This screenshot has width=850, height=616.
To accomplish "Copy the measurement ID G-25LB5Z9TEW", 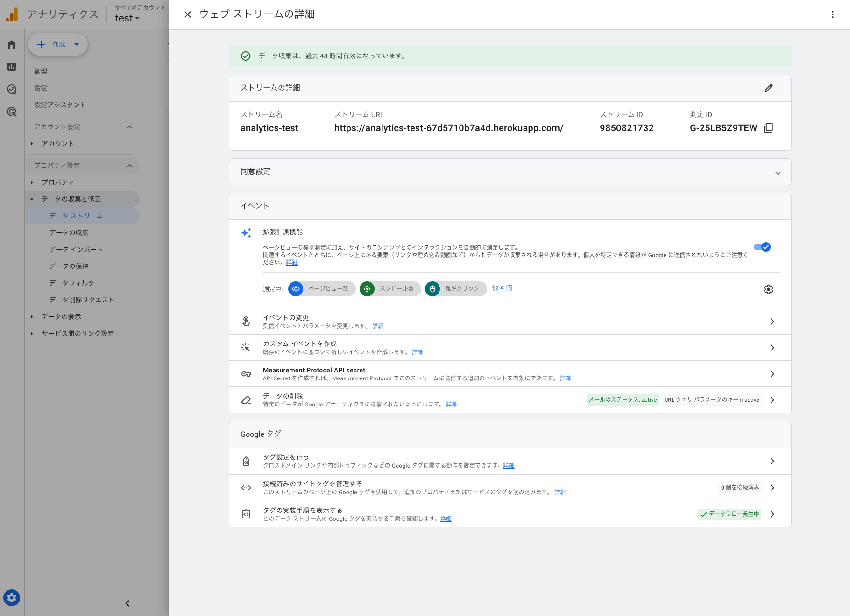I will [769, 127].
